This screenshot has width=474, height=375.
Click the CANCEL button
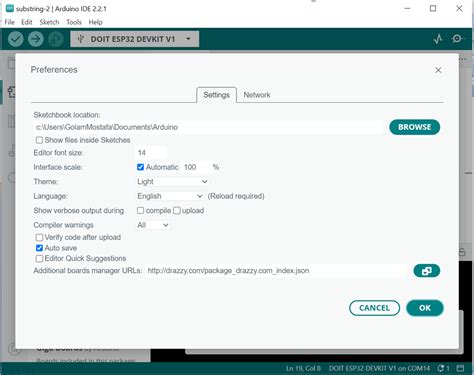(374, 308)
